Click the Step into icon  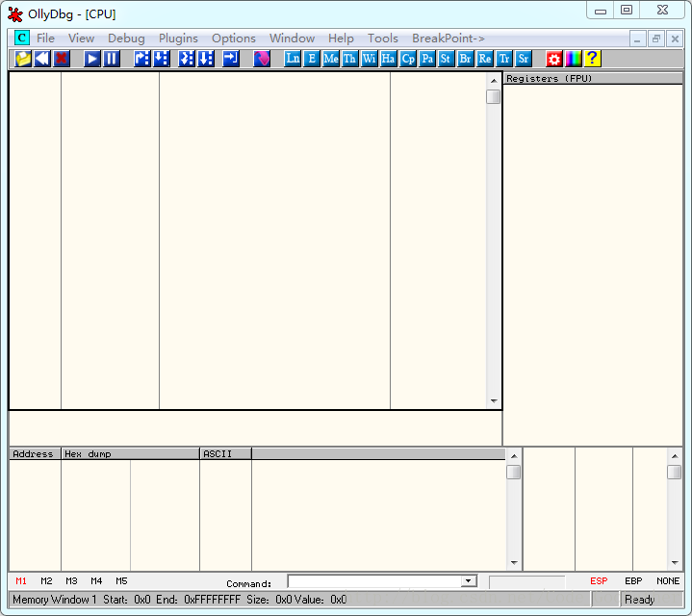pyautogui.click(x=141, y=59)
